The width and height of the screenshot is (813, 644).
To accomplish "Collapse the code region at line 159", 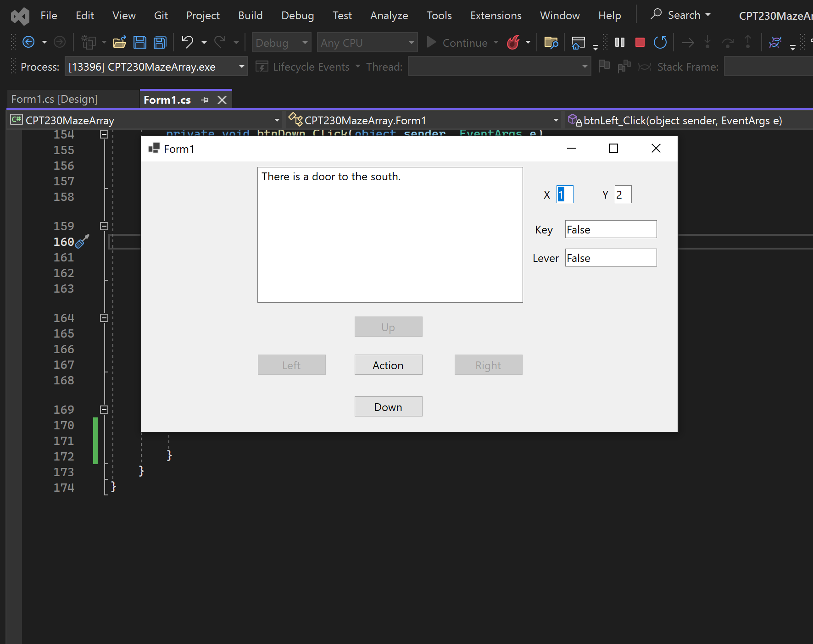I will coord(104,226).
